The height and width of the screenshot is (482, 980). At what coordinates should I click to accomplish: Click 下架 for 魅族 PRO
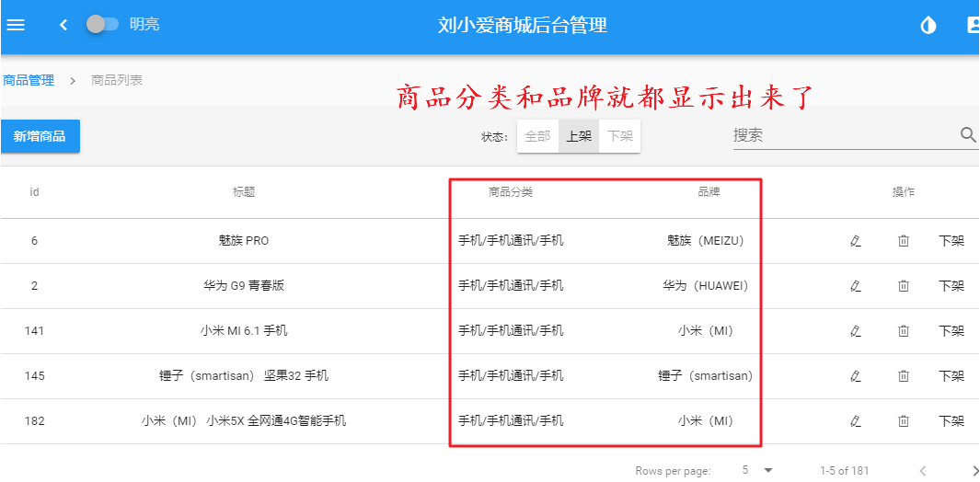(x=951, y=241)
